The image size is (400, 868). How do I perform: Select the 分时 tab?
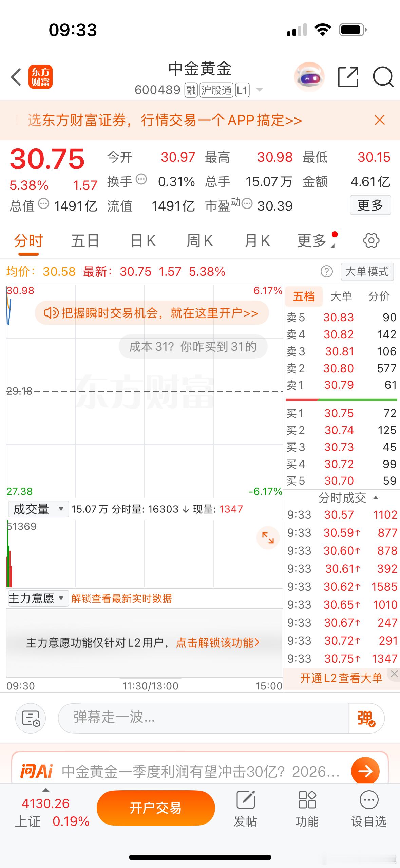[x=28, y=241]
